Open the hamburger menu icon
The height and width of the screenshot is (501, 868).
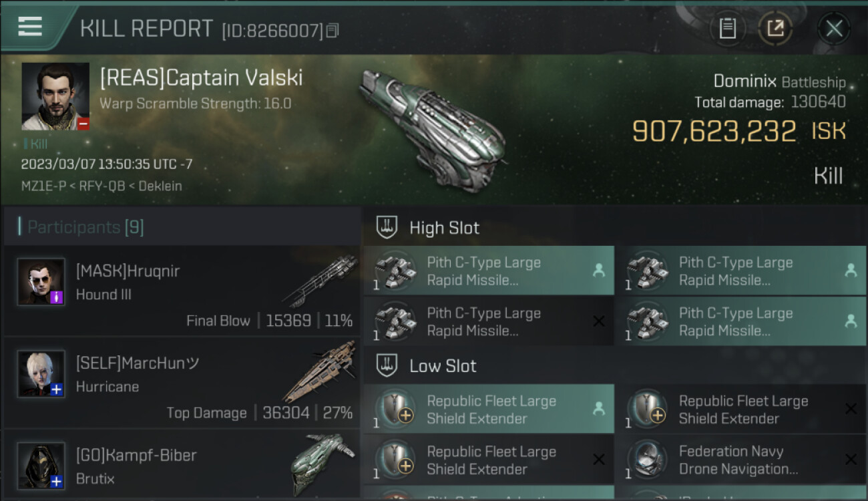click(30, 27)
